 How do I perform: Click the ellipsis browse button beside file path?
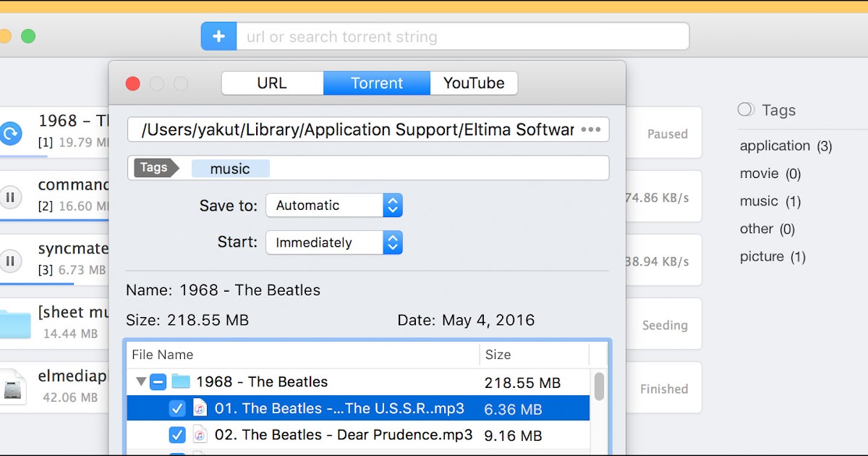[x=591, y=130]
